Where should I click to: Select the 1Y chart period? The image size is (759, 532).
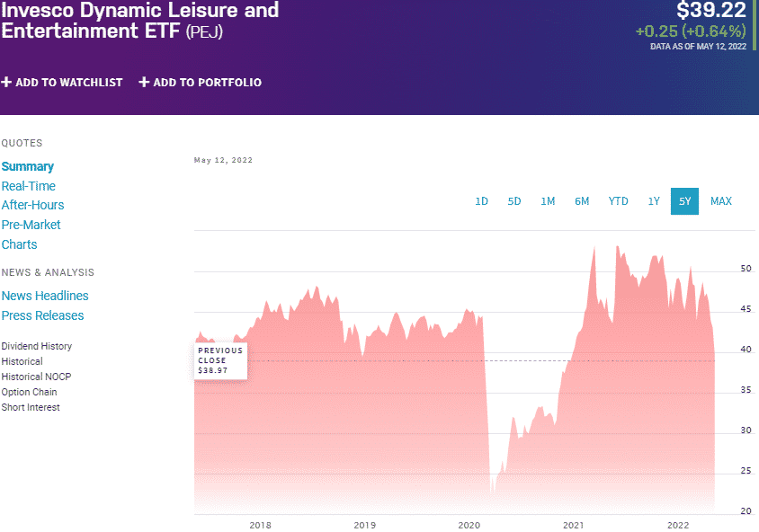[653, 201]
